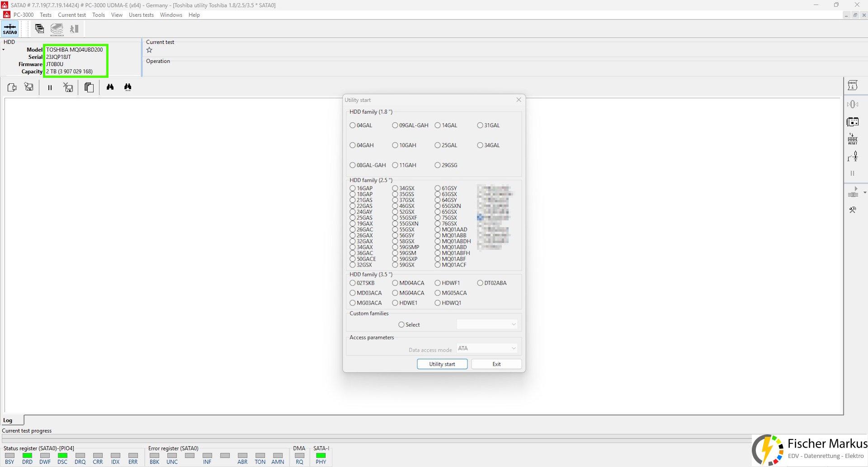This screenshot has height=467, width=868.
Task: Click the wrench and hammer tools icon
Action: click(x=853, y=210)
